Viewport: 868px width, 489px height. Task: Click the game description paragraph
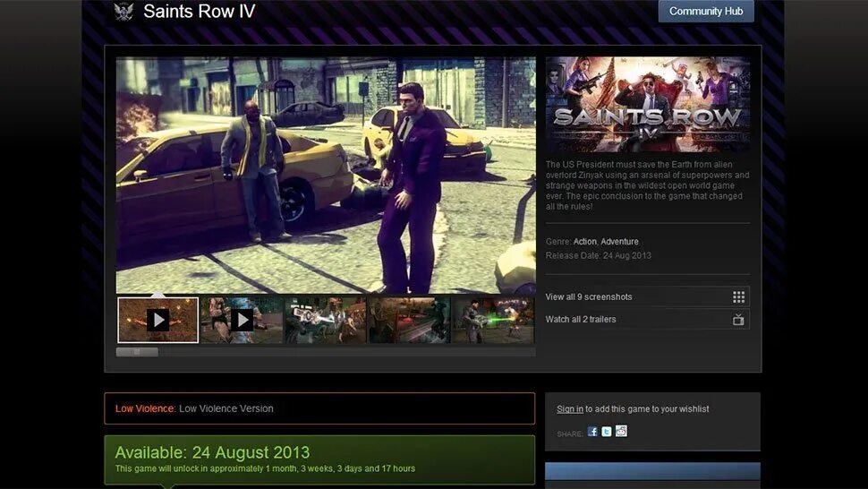pos(647,185)
